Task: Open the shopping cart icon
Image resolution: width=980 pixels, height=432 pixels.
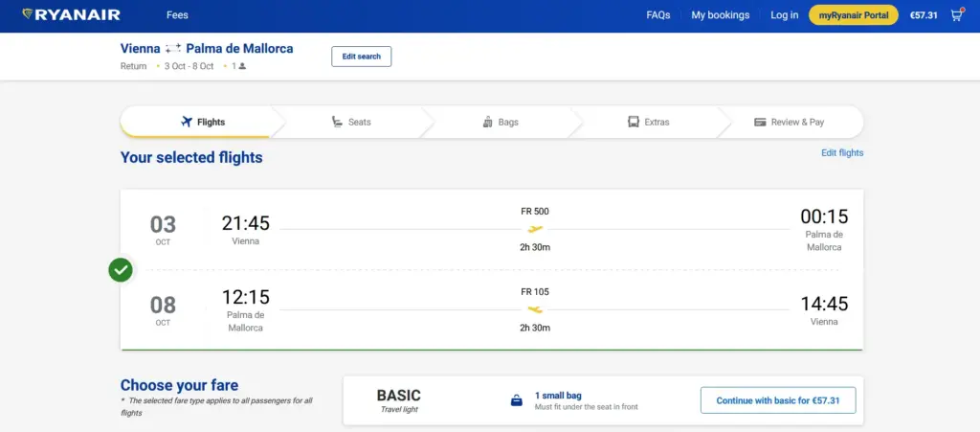Action: 957,15
